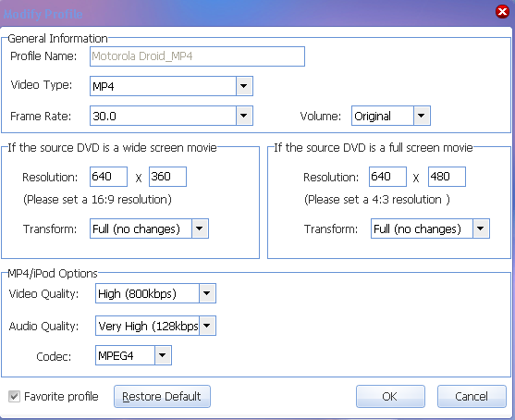This screenshot has width=515, height=420.
Task: Click full screen resolution height field 480
Action: [x=447, y=177]
